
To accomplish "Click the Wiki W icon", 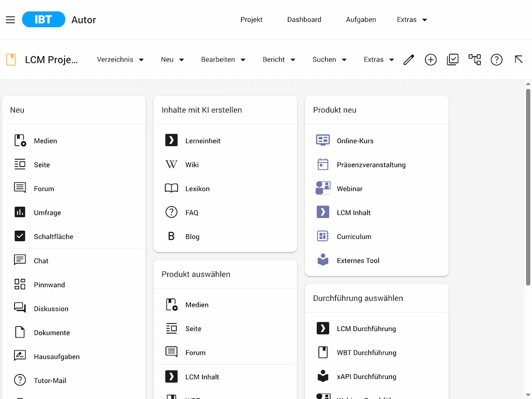I will (x=171, y=164).
